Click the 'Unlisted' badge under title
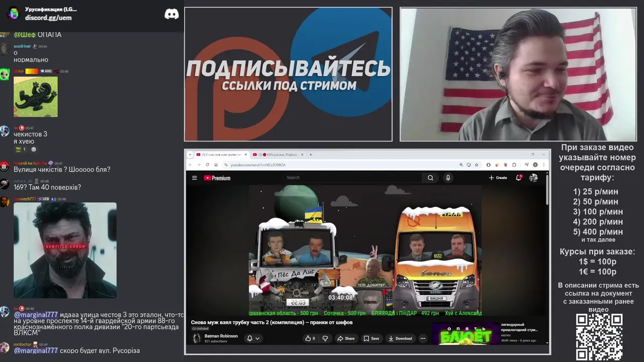644x362 pixels. coord(200,328)
